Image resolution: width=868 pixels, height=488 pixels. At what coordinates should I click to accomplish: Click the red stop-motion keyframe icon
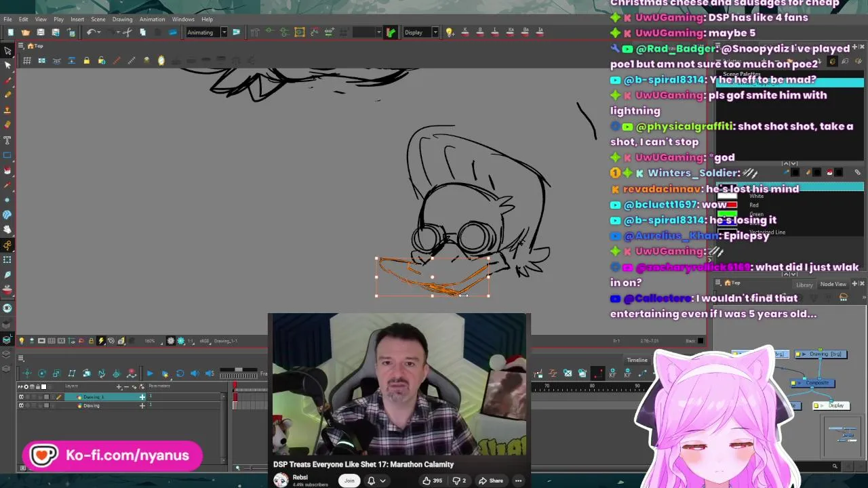(x=598, y=373)
